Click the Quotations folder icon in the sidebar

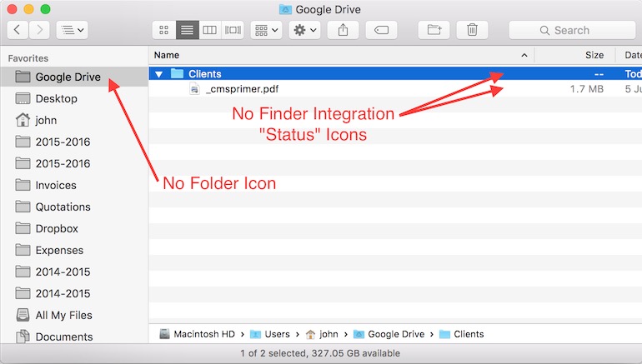coord(23,207)
